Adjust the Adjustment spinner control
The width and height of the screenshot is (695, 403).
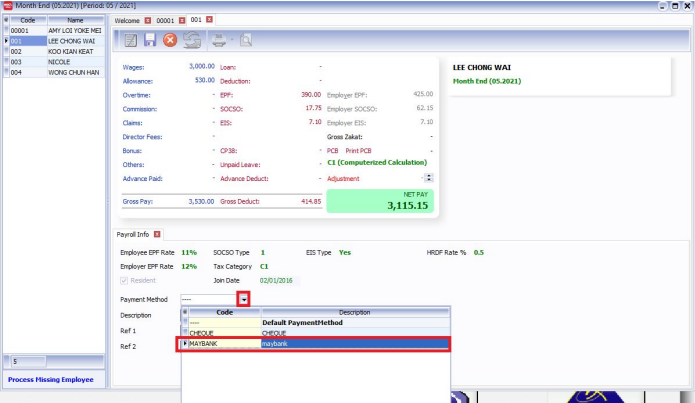coord(429,178)
